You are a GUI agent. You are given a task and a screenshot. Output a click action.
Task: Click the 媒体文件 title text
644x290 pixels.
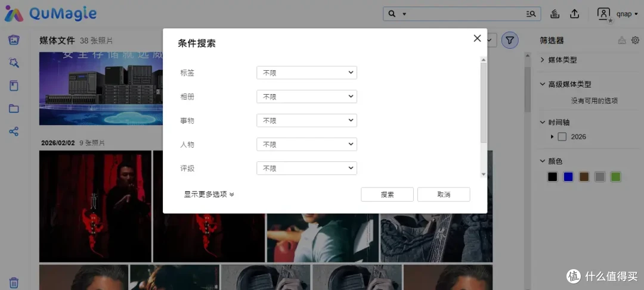(x=57, y=40)
